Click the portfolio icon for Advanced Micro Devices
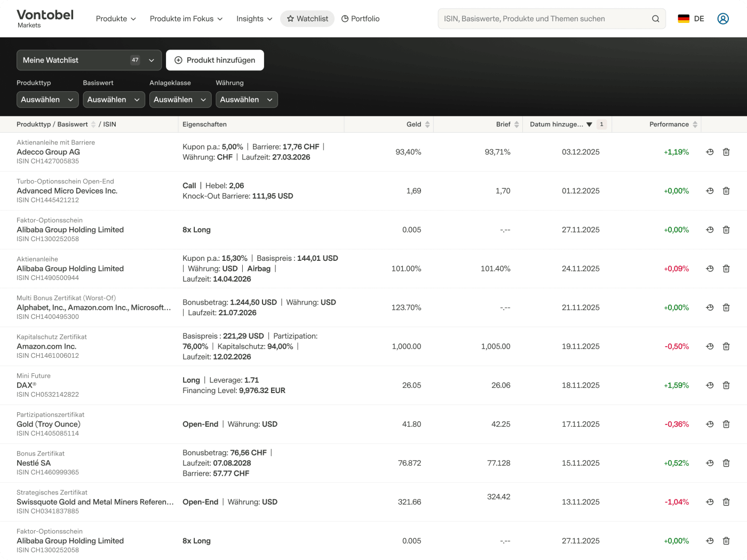 pyautogui.click(x=710, y=191)
